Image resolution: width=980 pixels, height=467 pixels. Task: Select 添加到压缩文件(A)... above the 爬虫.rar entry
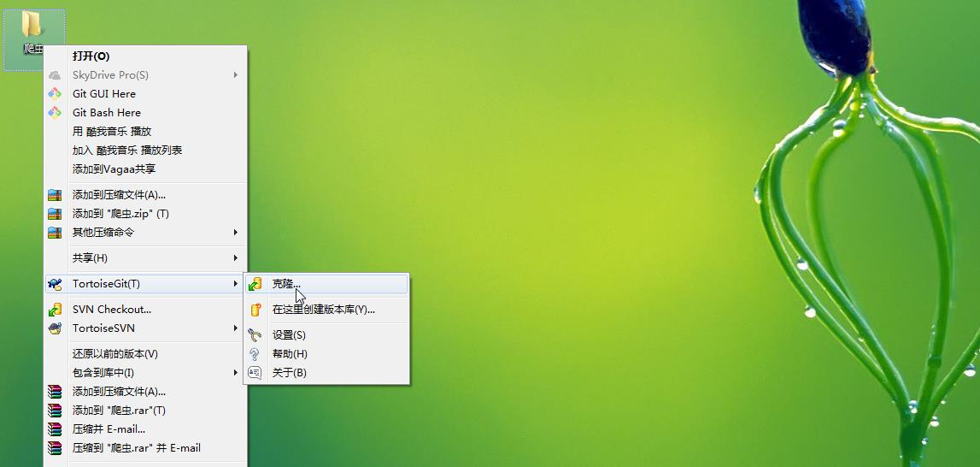[145, 392]
